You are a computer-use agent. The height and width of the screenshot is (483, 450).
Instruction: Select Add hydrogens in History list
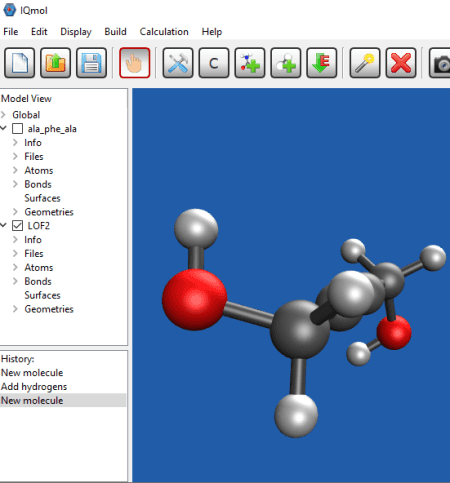click(x=34, y=387)
